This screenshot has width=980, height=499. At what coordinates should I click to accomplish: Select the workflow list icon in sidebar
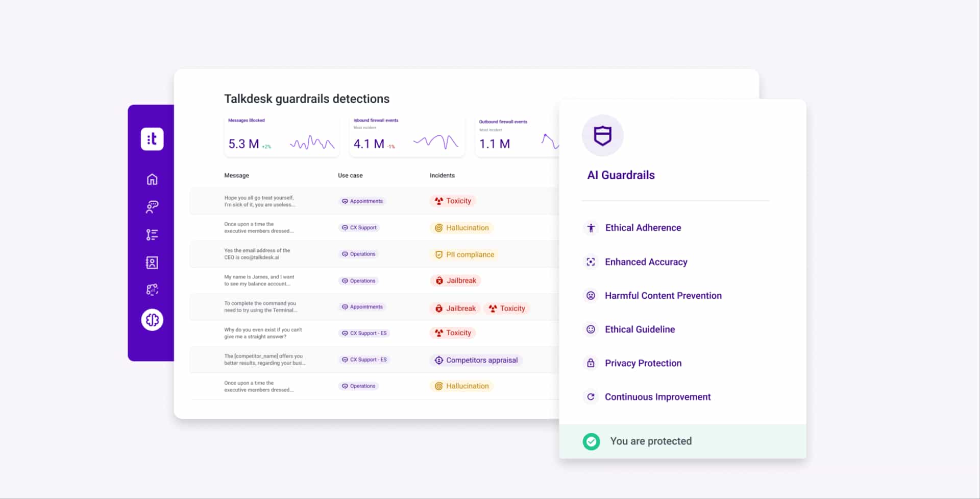152,234
